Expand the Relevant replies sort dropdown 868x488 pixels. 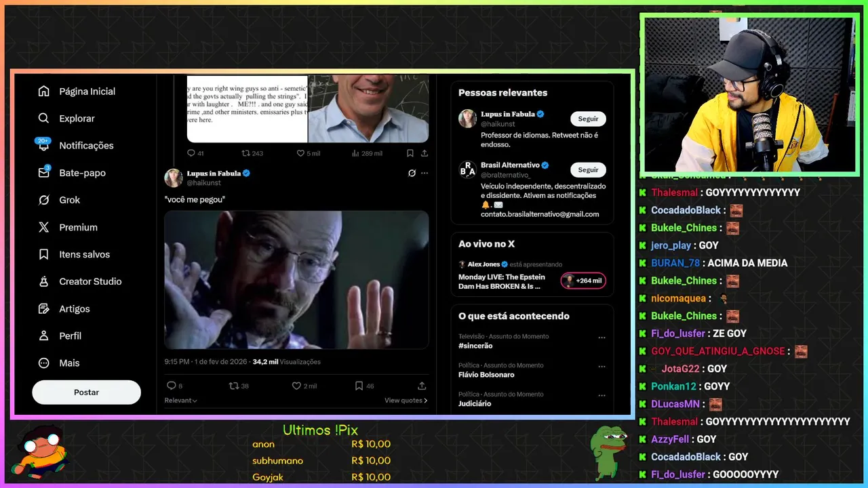coord(180,401)
